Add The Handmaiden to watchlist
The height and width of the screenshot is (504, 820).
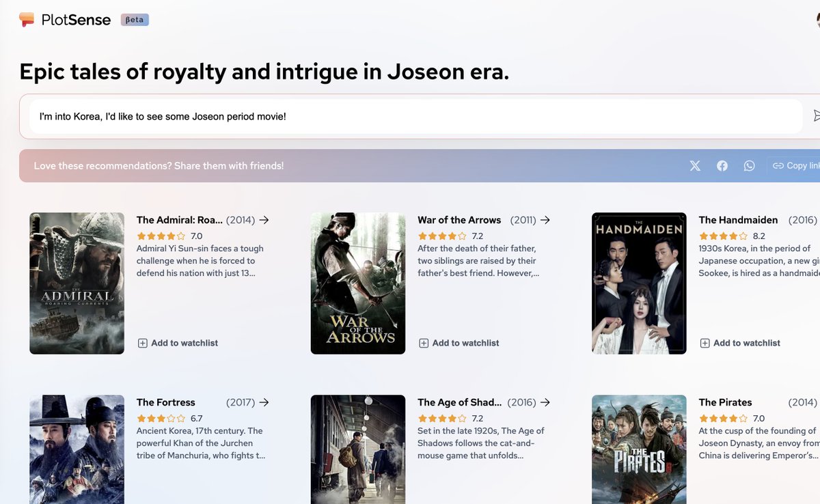click(741, 343)
